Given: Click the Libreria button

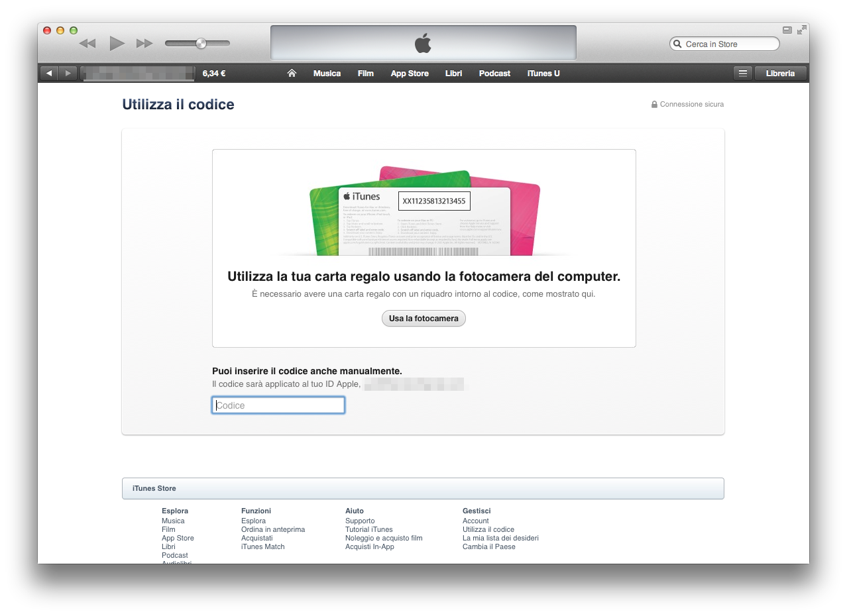Looking at the screenshot, I should (x=780, y=74).
